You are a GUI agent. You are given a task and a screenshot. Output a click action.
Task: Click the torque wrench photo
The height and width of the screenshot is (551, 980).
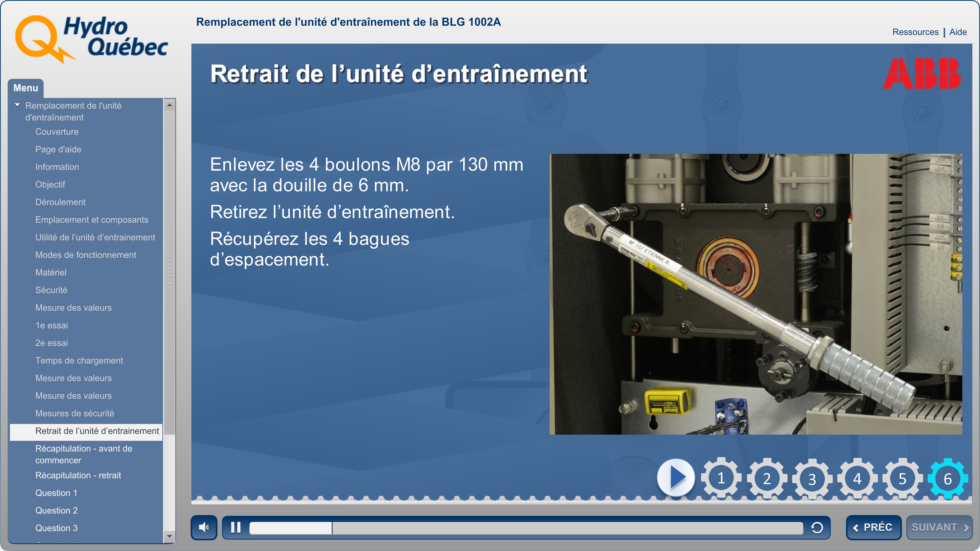click(755, 294)
